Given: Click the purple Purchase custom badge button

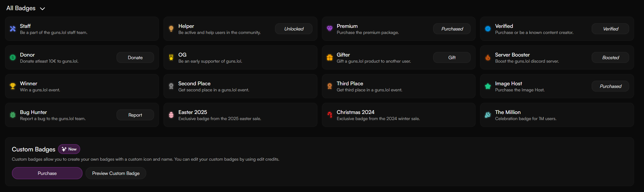Looking at the screenshot, I should pos(47,173).
